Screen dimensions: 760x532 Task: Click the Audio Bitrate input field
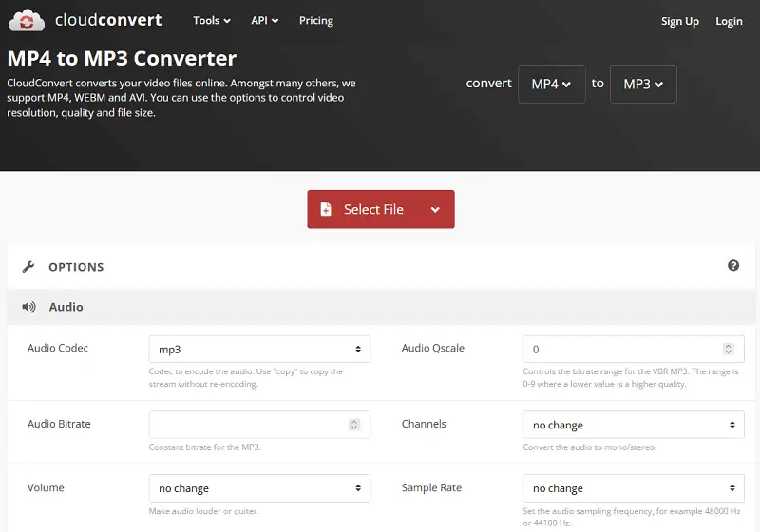(x=259, y=425)
